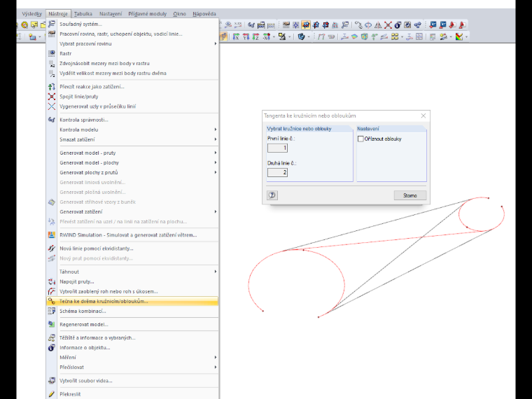Click the eye visibility icon in toolbar
Viewport: 532px width, 399px height.
pos(228,24)
